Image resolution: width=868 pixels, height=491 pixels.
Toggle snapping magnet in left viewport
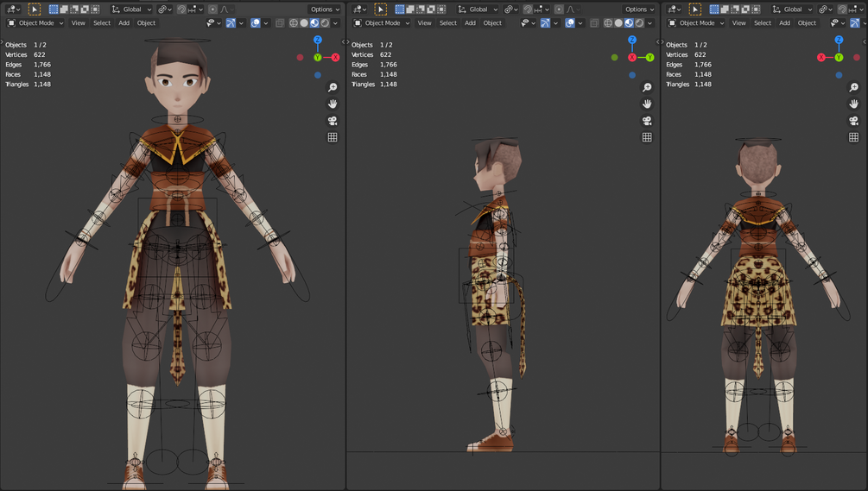coord(181,9)
